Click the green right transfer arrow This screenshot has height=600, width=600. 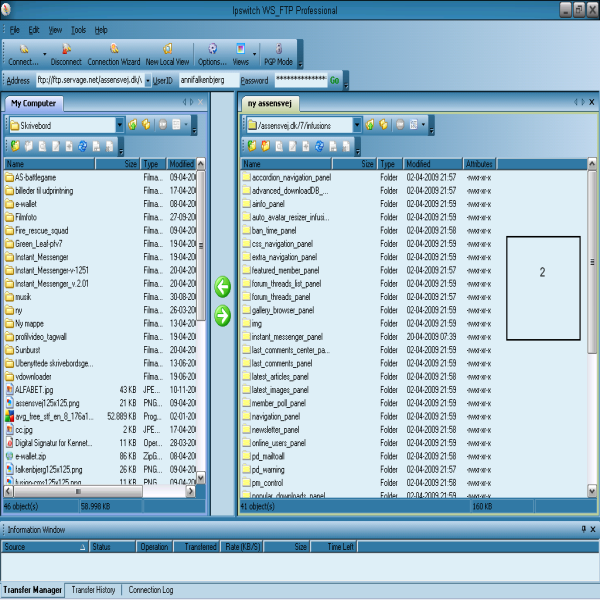point(223,316)
